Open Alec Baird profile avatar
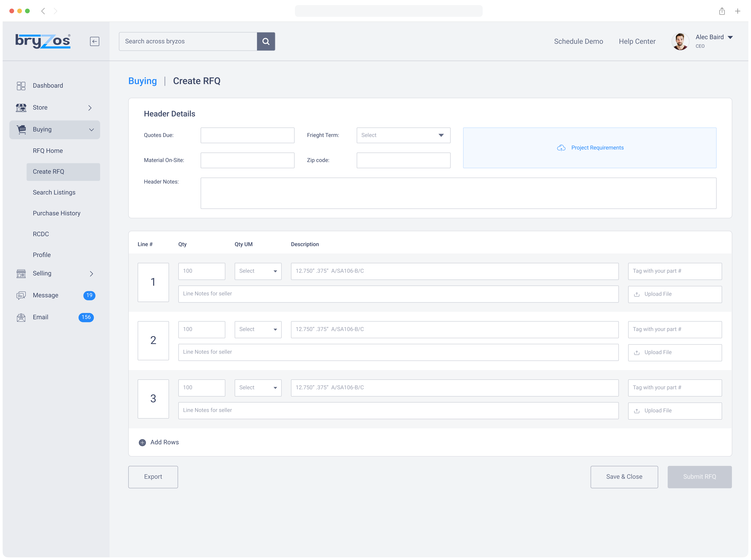 [680, 41]
